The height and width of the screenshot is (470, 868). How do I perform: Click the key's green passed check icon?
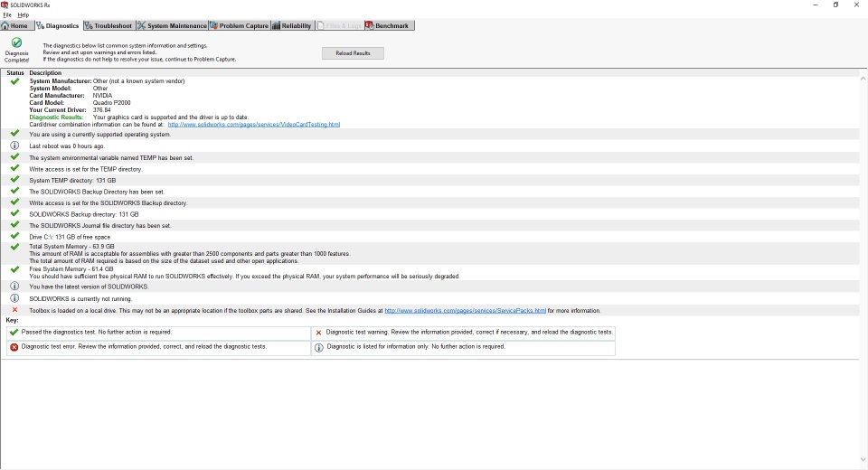click(x=14, y=332)
